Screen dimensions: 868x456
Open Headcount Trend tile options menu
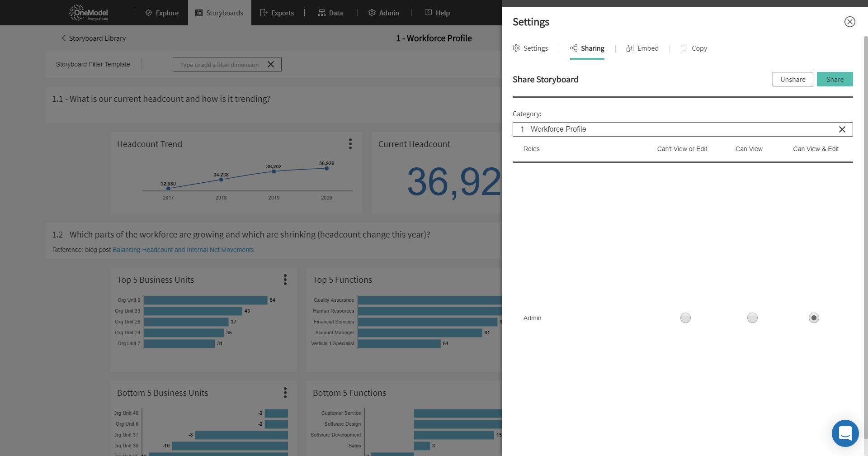350,144
